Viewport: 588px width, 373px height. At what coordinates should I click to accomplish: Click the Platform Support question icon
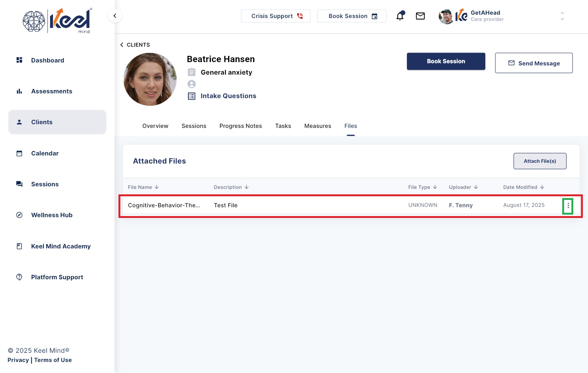(x=20, y=277)
